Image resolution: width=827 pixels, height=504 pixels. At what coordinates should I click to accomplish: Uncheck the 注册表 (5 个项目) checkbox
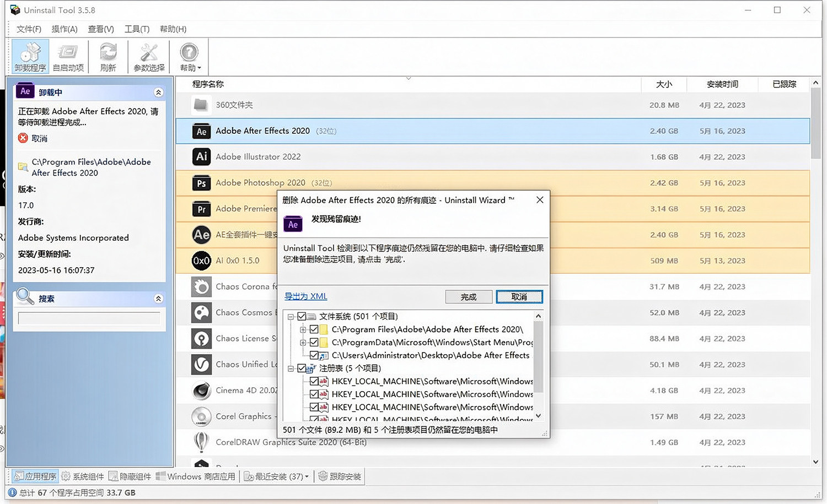pos(302,368)
